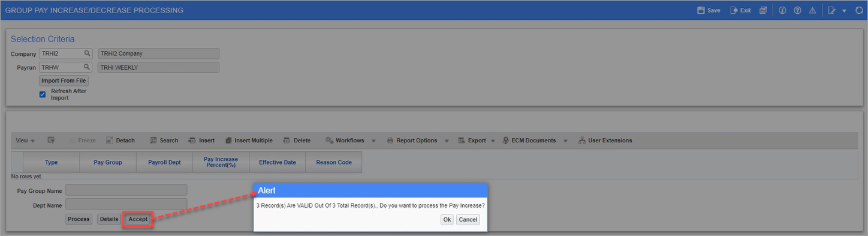Click the query by example filter icon
This screenshot has height=236, width=868.
(52, 141)
